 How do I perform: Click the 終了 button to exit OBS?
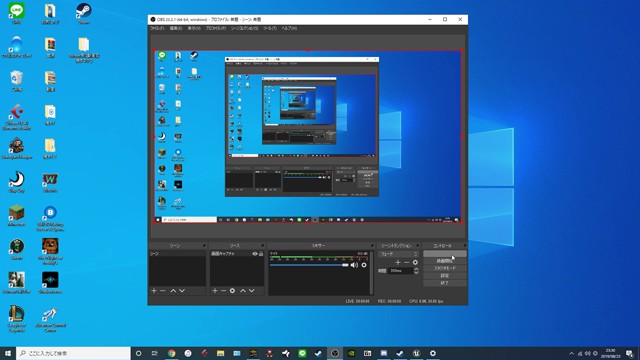point(444,283)
